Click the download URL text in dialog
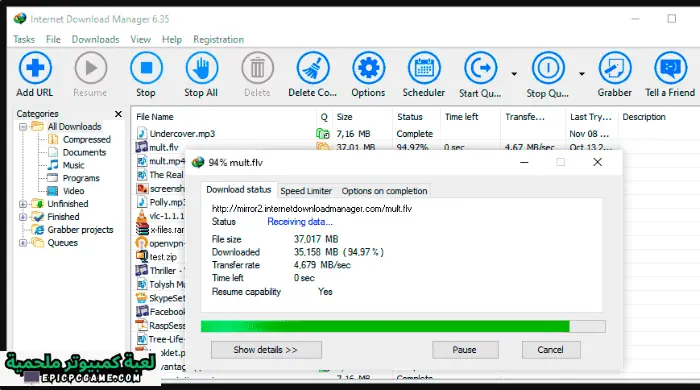 click(312, 208)
